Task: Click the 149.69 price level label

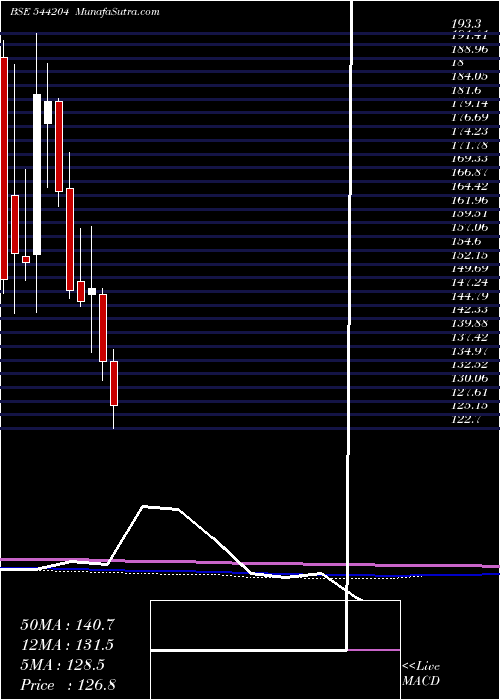Action: click(470, 269)
